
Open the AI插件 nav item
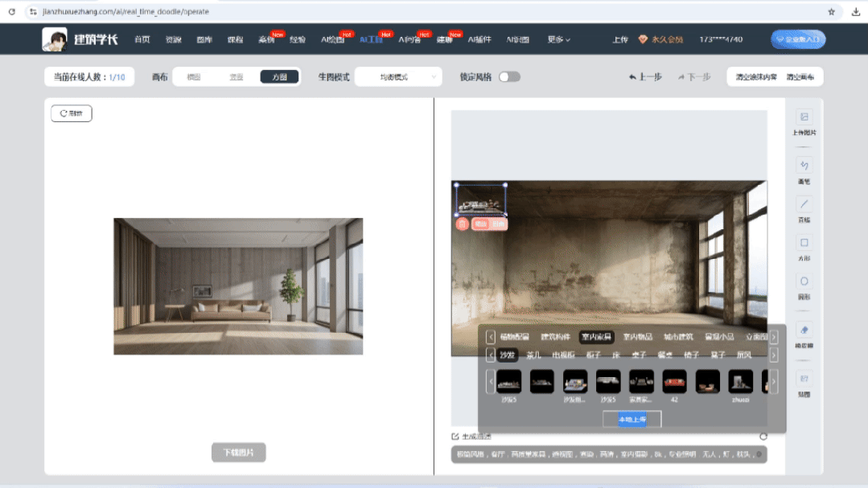click(479, 39)
